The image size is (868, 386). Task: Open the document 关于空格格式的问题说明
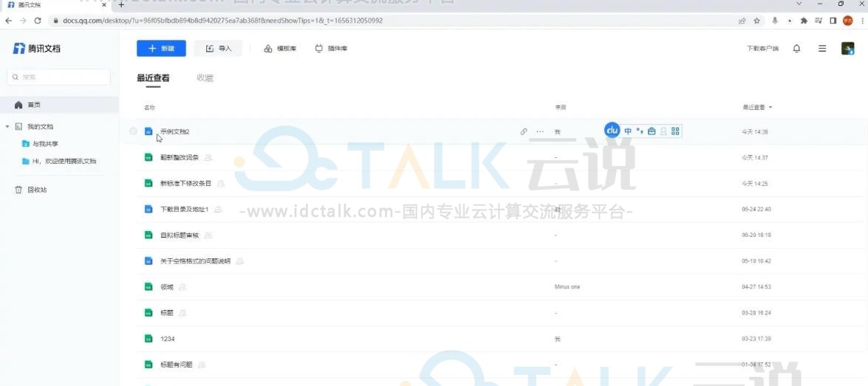click(x=195, y=261)
